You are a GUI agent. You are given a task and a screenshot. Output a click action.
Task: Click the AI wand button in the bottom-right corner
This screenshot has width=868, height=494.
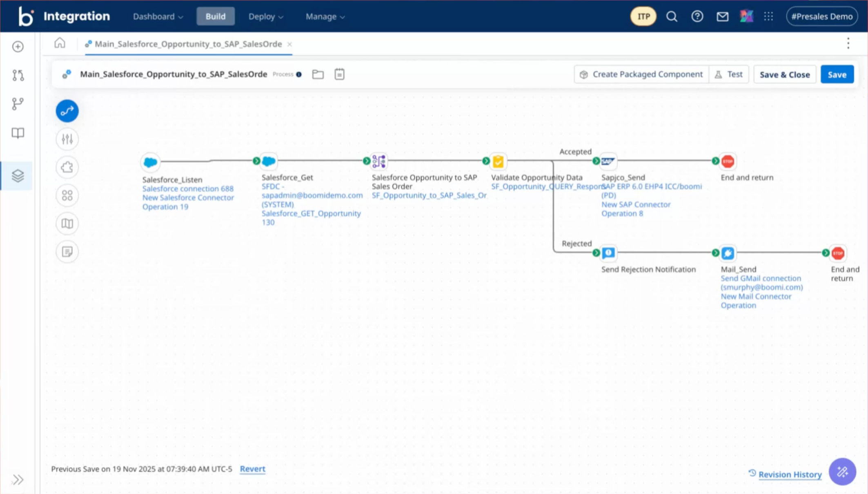[842, 472]
